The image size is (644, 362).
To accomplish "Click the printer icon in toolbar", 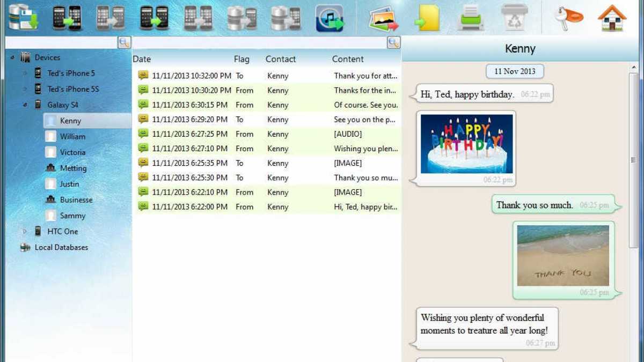I will coord(471,18).
